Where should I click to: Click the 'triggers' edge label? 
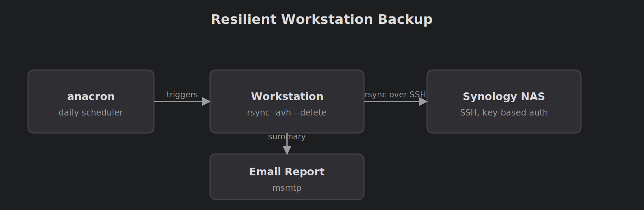(x=182, y=94)
